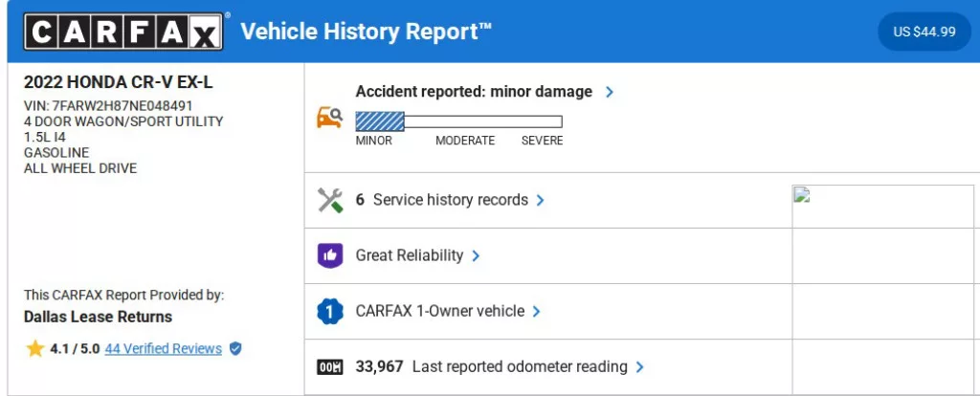
Task: Click the blue 1-Owner badge icon
Action: [x=329, y=311]
